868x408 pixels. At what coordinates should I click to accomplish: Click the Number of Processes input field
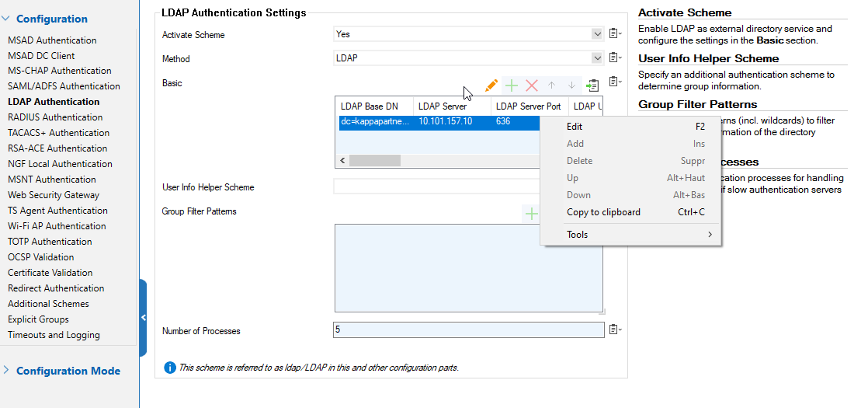pos(467,330)
